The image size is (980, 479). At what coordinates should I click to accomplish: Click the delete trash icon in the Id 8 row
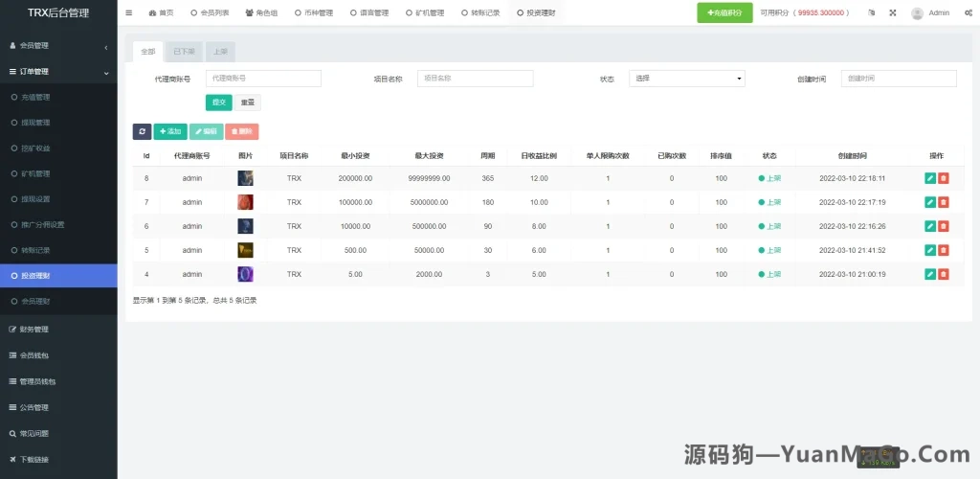click(x=943, y=178)
